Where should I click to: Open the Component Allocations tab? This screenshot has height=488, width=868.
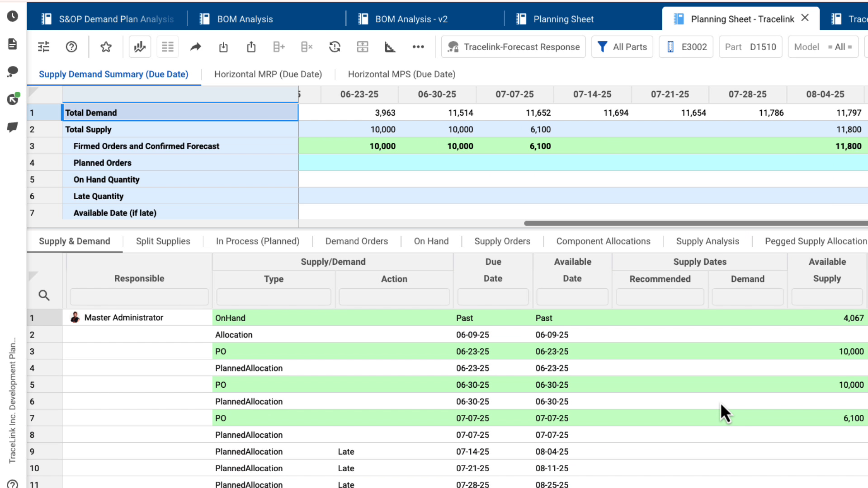click(603, 241)
